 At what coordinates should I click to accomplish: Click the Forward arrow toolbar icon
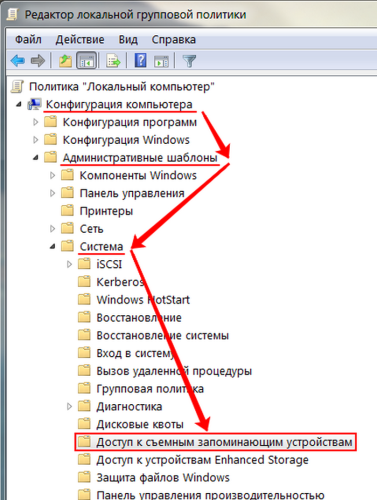[x=38, y=61]
